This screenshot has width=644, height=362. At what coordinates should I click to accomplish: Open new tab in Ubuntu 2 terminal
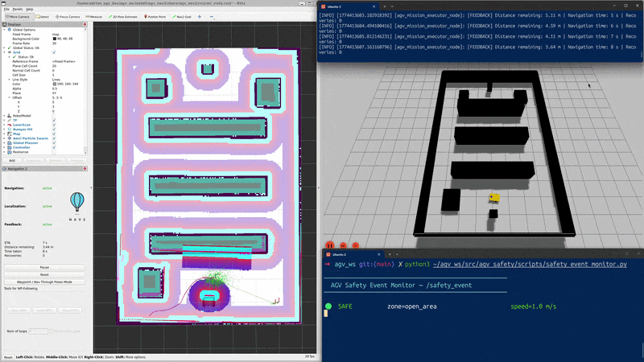point(390,254)
